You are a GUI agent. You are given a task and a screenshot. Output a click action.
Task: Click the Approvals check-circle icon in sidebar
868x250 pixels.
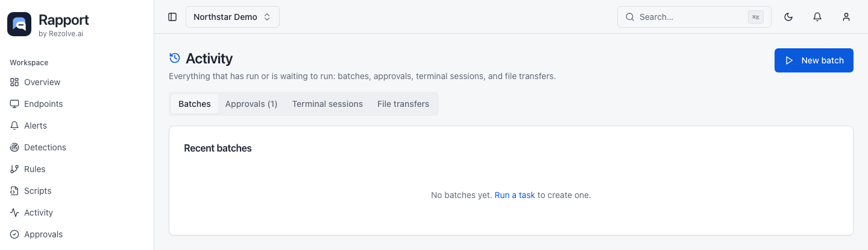point(14,234)
